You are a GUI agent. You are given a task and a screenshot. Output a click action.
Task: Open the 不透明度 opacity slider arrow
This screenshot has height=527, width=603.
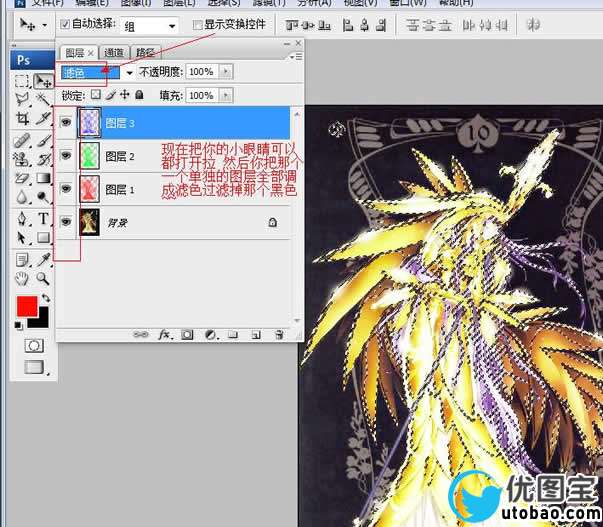click(226, 72)
